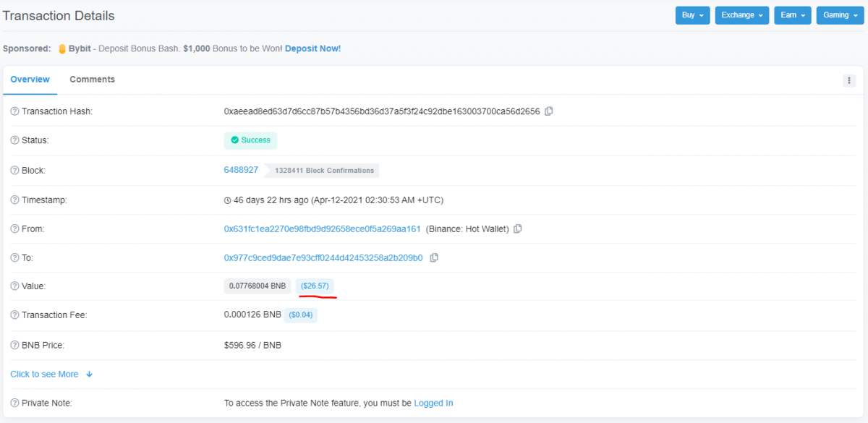Click the Bybit coin icon in sponsored banner
This screenshot has width=868, height=423.
[x=61, y=48]
